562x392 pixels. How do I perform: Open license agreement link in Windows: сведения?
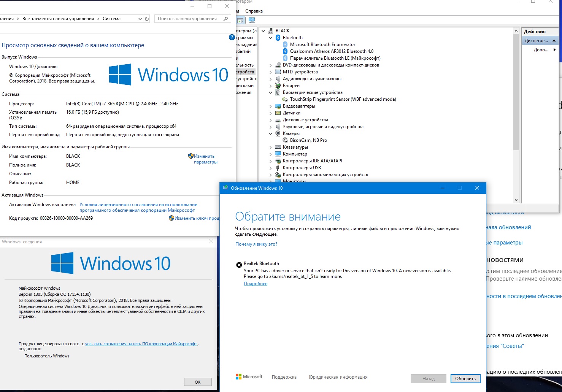point(141,344)
